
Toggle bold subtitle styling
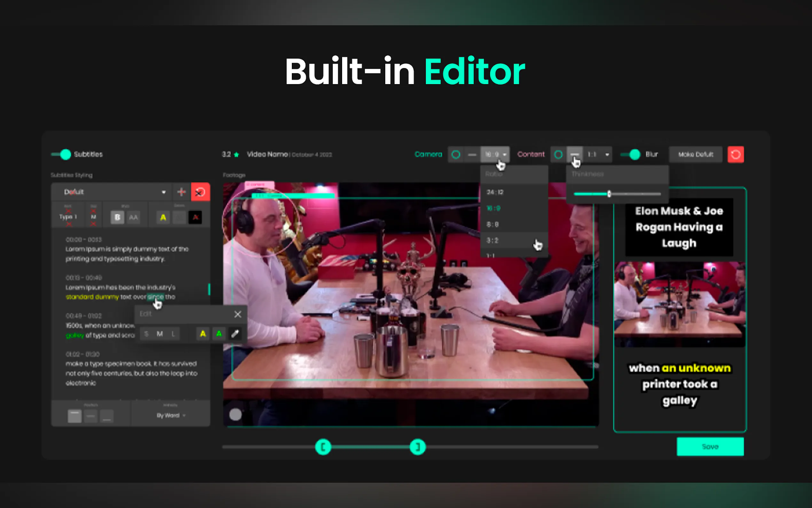point(117,218)
